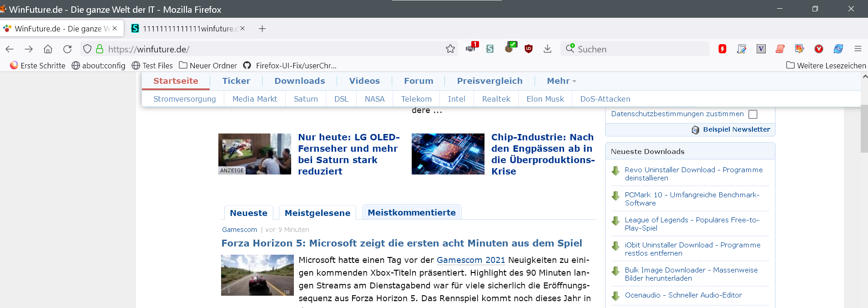Screen dimensions: 868x308
Task: Open the uBlock Origin extension
Action: coord(528,49)
